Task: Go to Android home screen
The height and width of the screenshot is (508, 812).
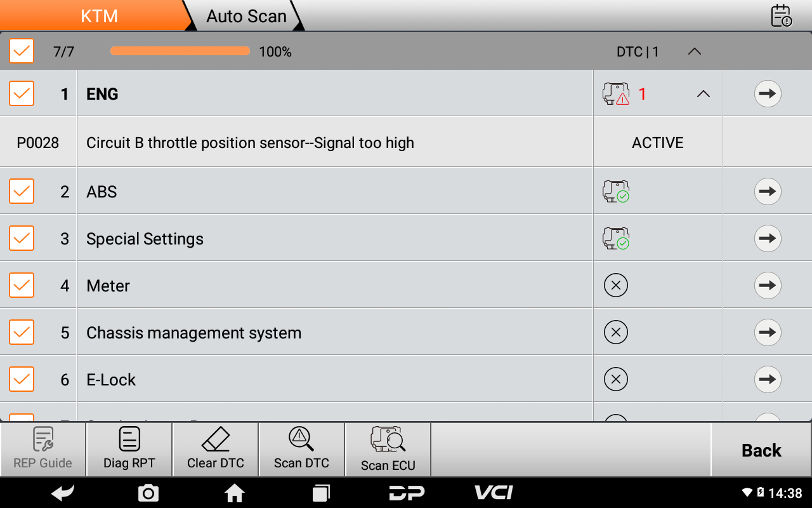Action: pos(235,493)
